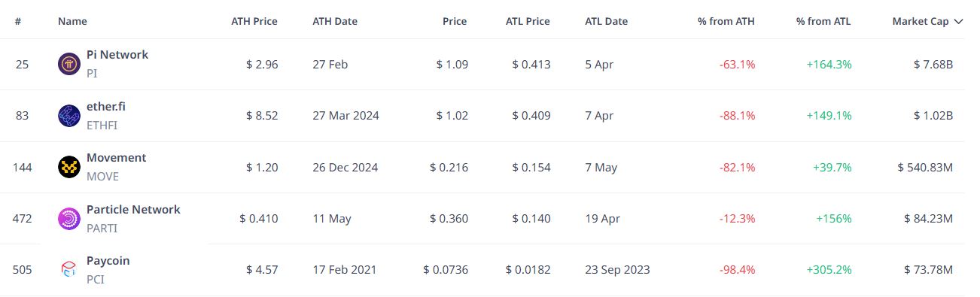Screen dimensions: 980x297
Task: Click the Pi Network coin icon
Action: tap(69, 64)
